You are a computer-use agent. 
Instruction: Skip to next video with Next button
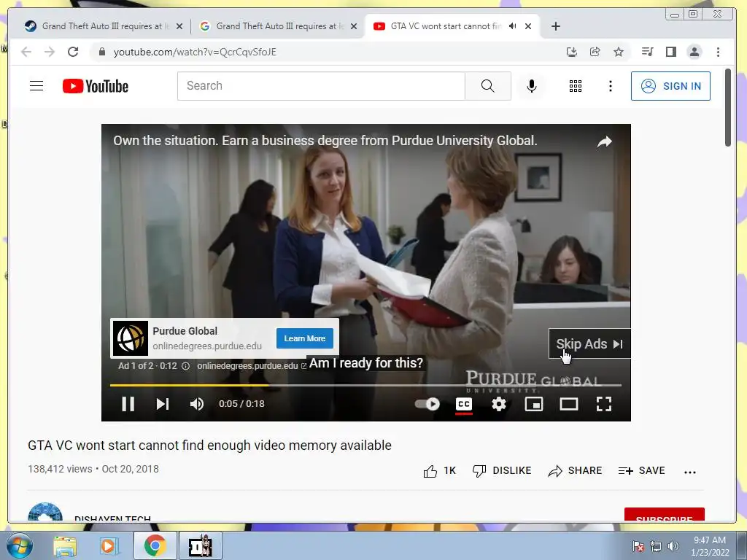click(x=163, y=404)
